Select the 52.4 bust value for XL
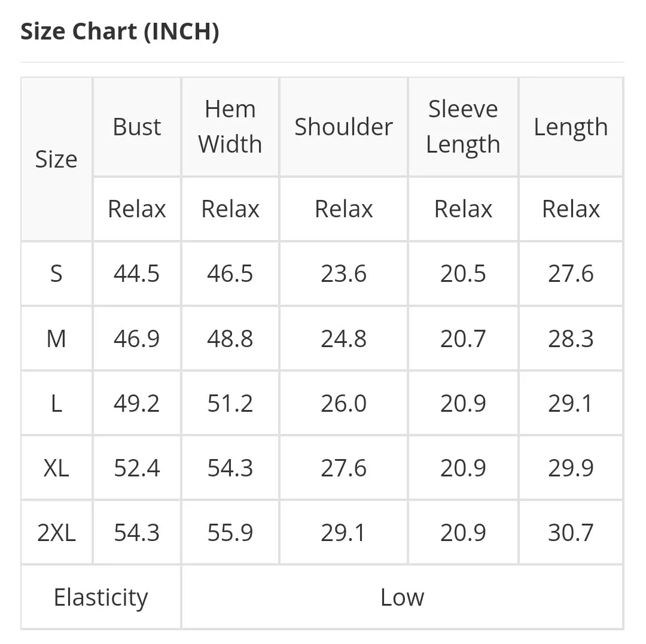Screen dimensions: 646x644 [x=137, y=468]
